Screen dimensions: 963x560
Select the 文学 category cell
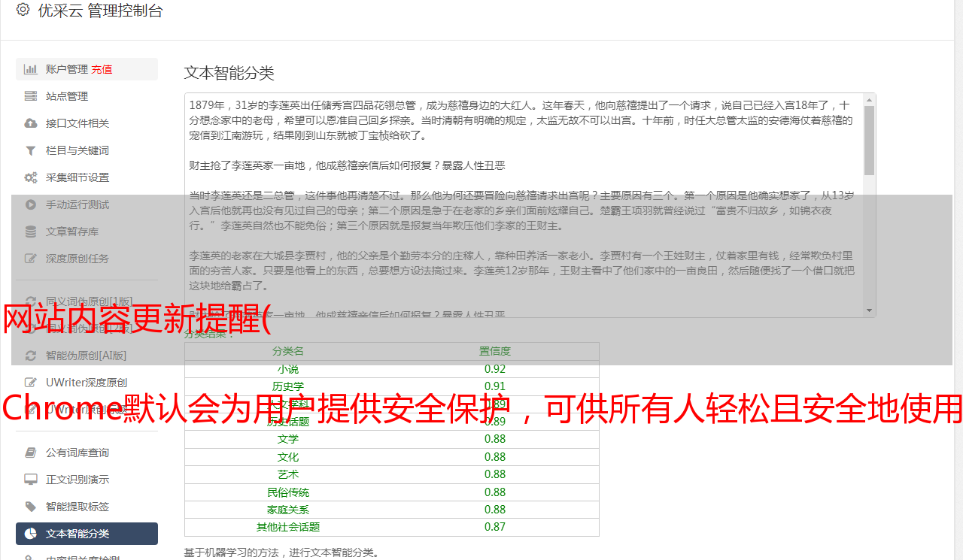(288, 439)
